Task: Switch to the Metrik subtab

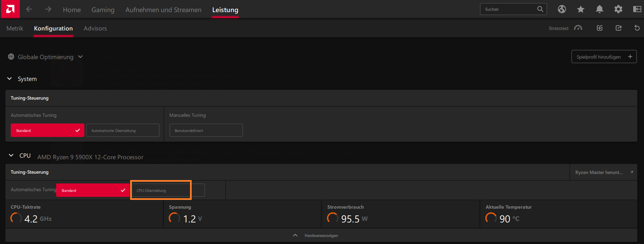Action: [x=15, y=28]
